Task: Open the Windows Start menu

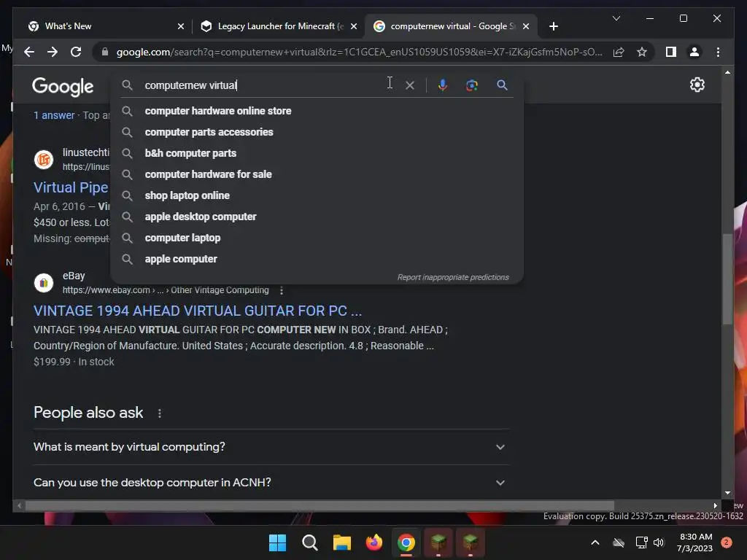Action: coord(277,542)
